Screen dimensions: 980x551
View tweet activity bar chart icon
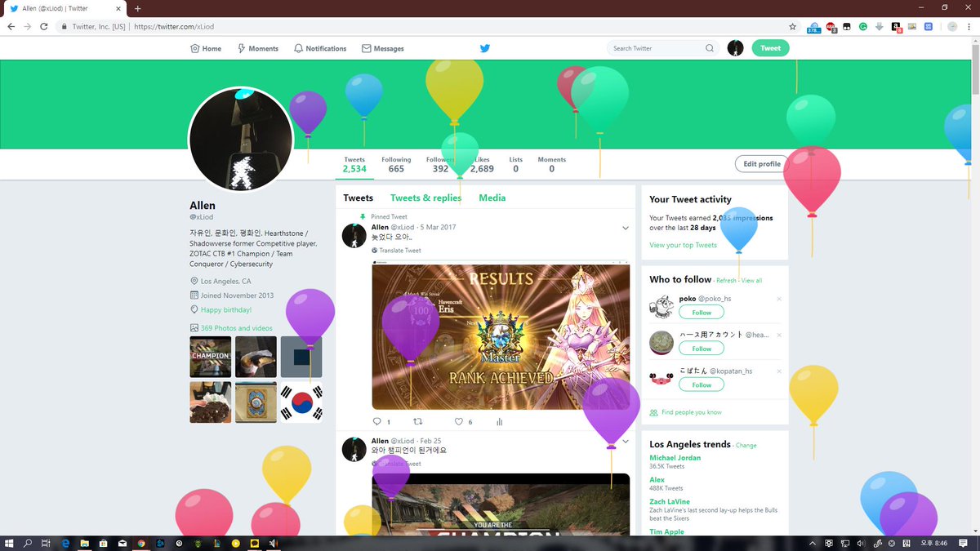499,422
